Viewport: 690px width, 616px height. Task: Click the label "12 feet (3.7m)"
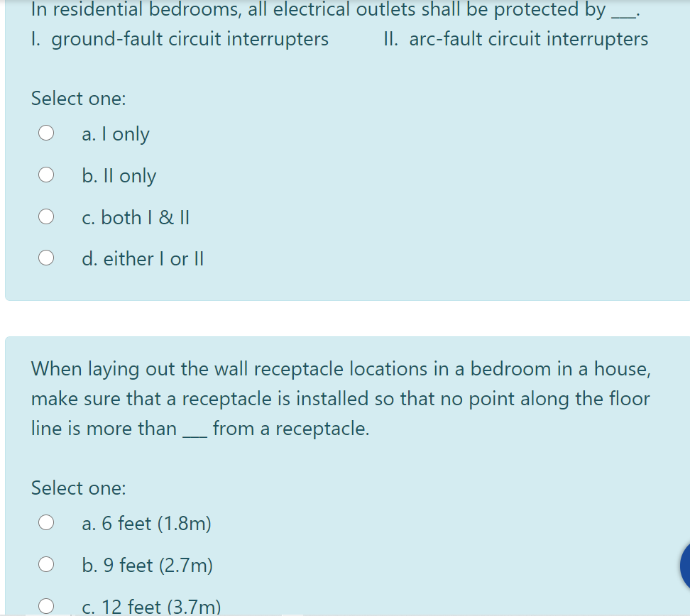tap(151, 607)
